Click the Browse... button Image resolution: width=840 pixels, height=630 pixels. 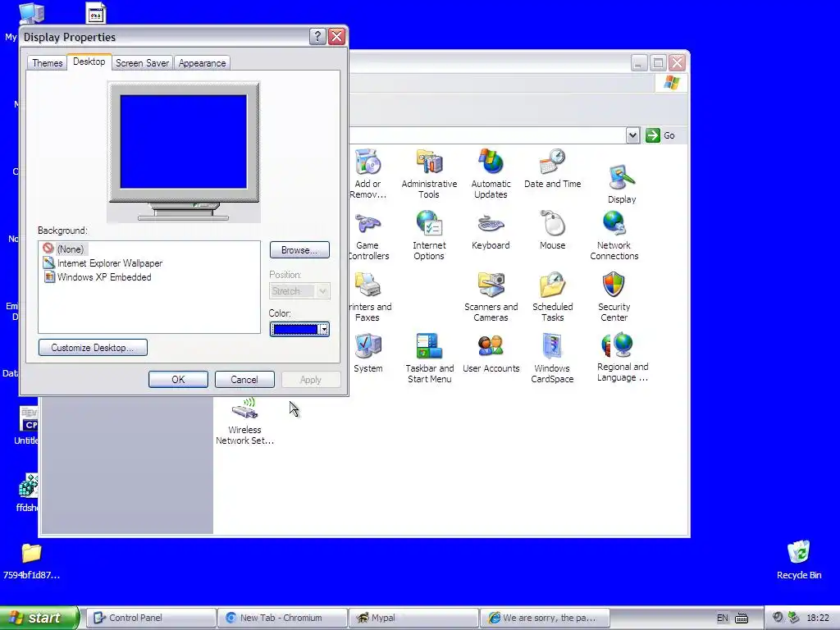click(299, 249)
